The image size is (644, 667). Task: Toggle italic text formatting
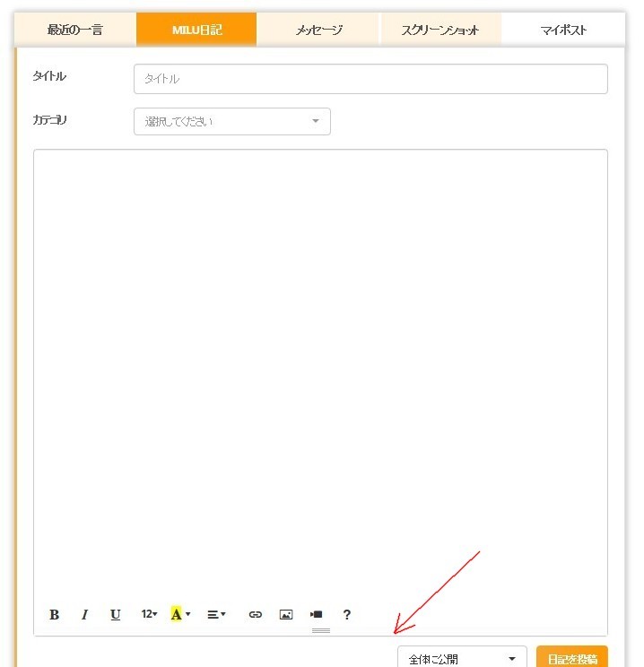pos(84,615)
